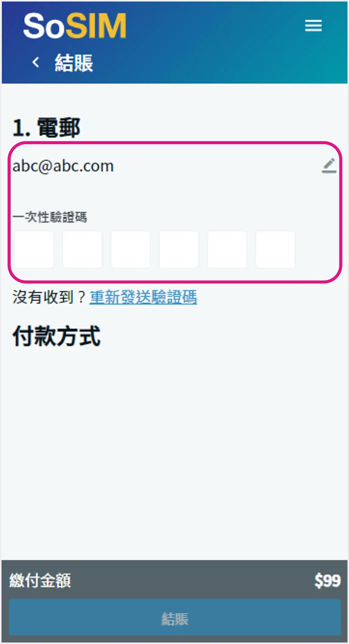Tap the 繳付金額 label
Viewport: 349px width, 644px height.
pos(40,580)
